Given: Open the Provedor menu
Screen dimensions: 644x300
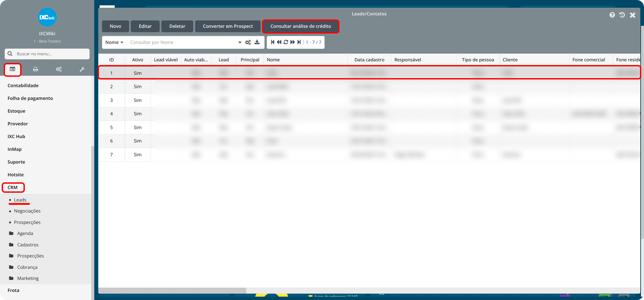Looking at the screenshot, I should pos(18,124).
